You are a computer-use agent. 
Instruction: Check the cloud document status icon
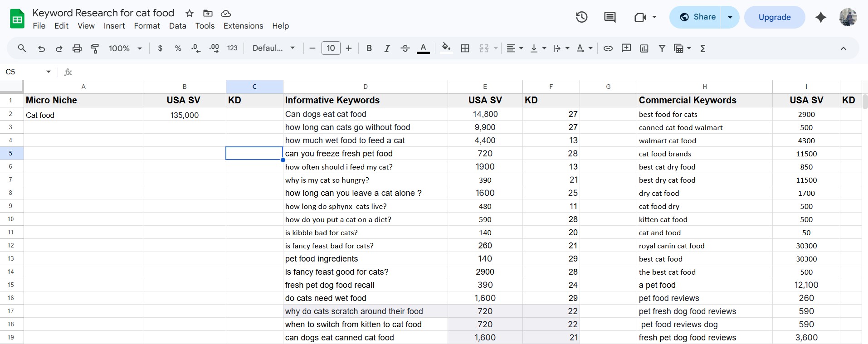pyautogui.click(x=225, y=13)
